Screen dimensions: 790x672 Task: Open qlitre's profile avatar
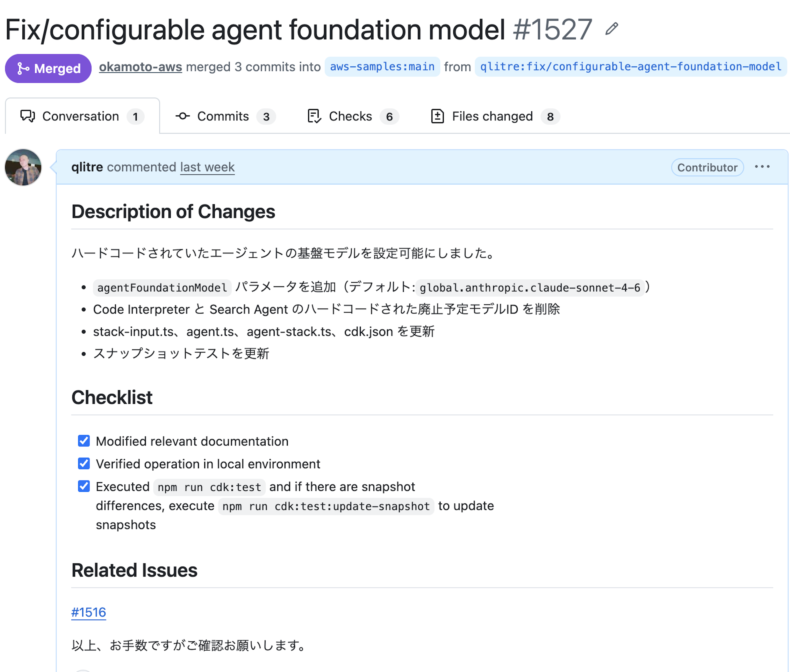tap(23, 167)
